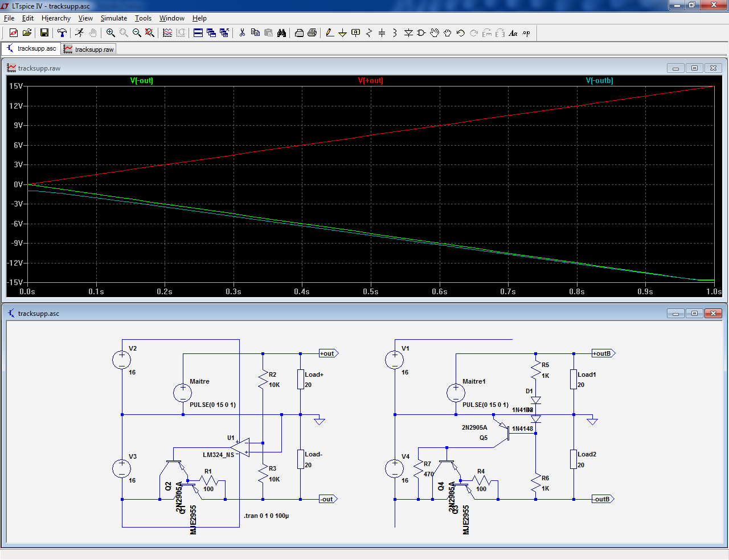Image resolution: width=729 pixels, height=560 pixels.
Task: Pick the Resistor component tool
Action: click(368, 33)
